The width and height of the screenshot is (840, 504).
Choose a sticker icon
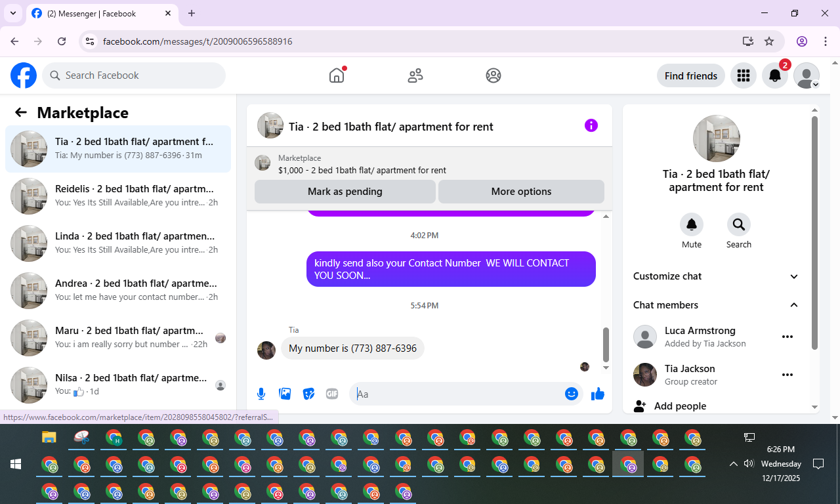(x=308, y=394)
